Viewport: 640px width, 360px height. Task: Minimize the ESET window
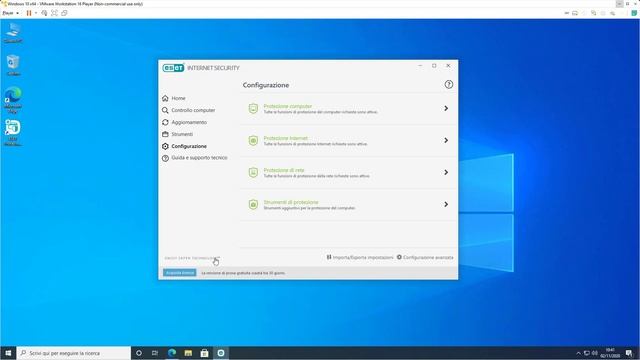420,66
